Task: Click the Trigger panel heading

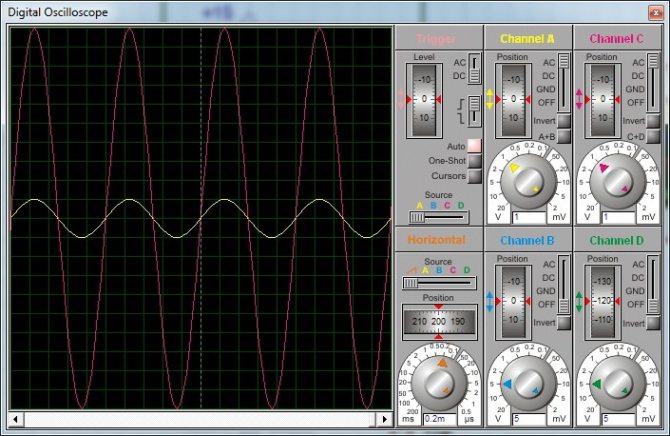Action: pyautogui.click(x=436, y=39)
